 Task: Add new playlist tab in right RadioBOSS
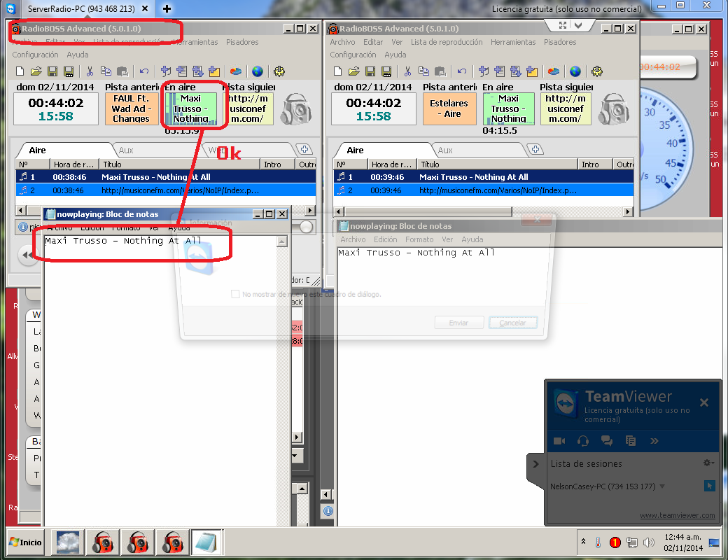click(x=535, y=149)
